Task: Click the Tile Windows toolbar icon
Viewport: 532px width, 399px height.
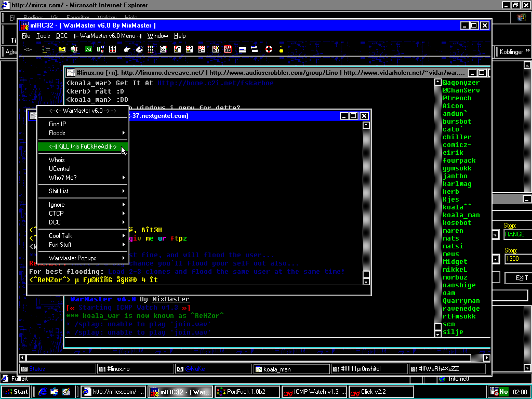Action: coord(242,49)
